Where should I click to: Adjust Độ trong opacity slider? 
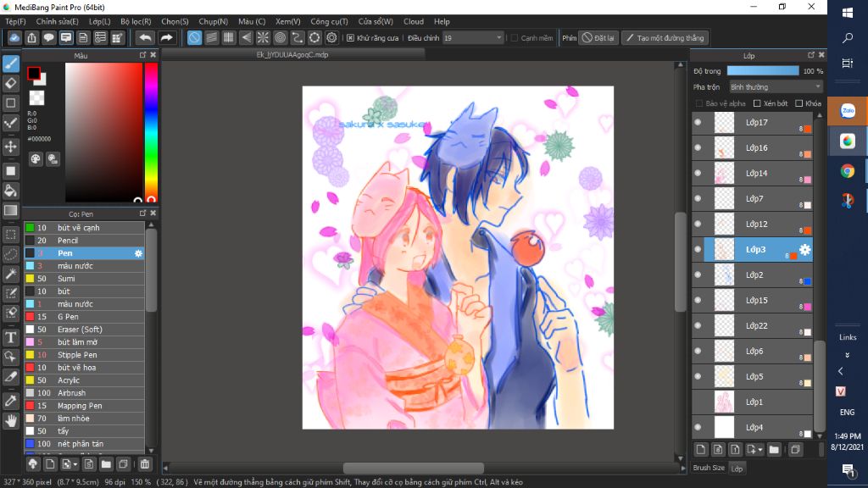(762, 71)
